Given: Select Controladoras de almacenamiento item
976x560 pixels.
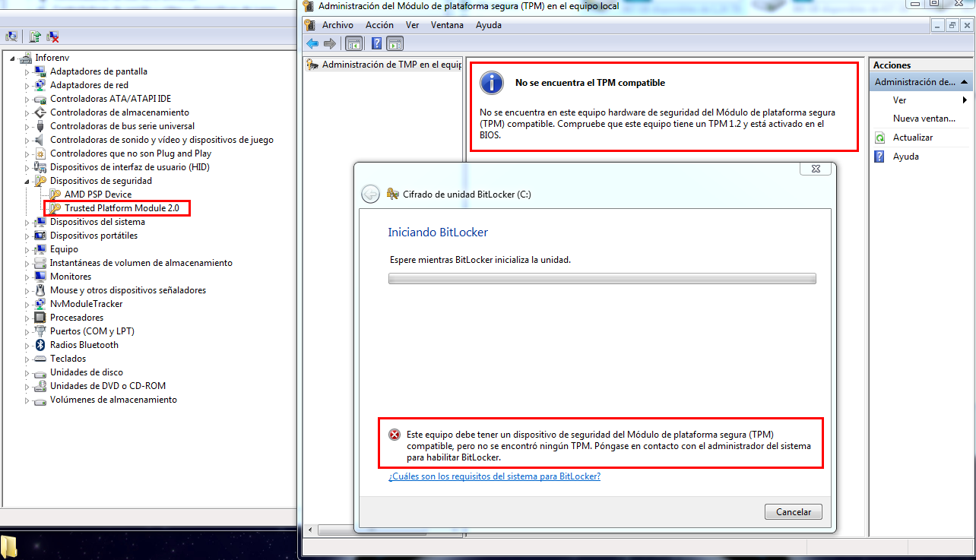Looking at the screenshot, I should point(120,112).
